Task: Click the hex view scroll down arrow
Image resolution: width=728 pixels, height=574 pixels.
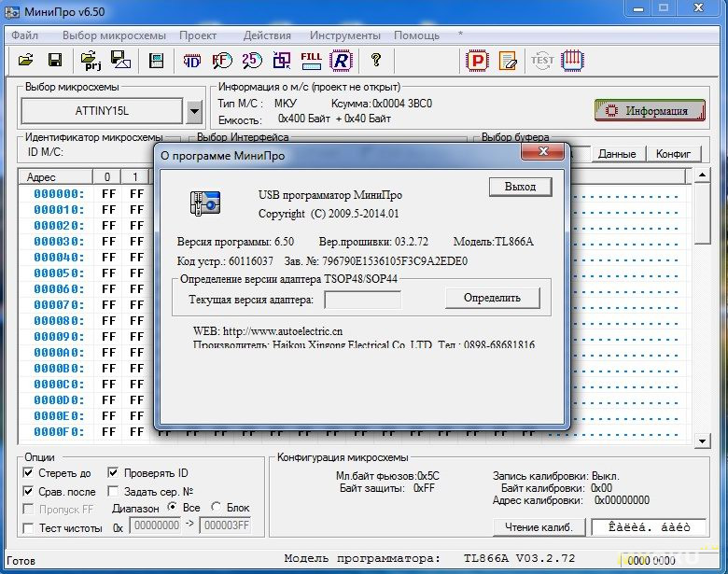Action: pyautogui.click(x=703, y=441)
